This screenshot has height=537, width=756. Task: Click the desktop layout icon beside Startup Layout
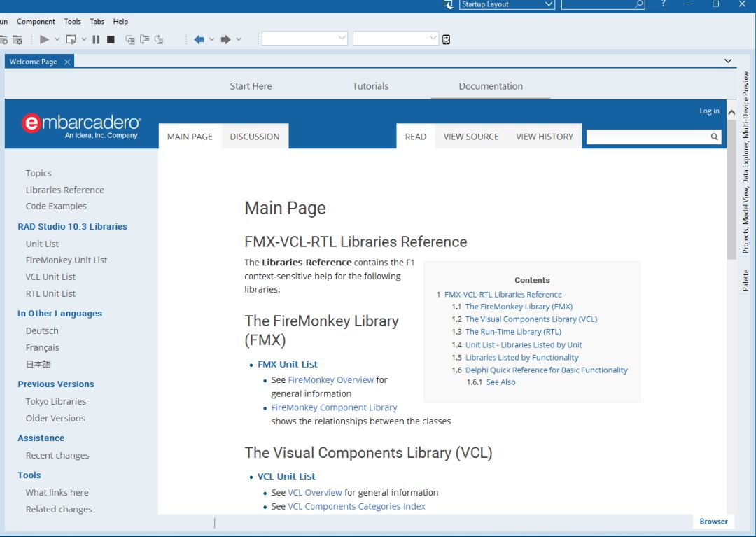coord(449,4)
